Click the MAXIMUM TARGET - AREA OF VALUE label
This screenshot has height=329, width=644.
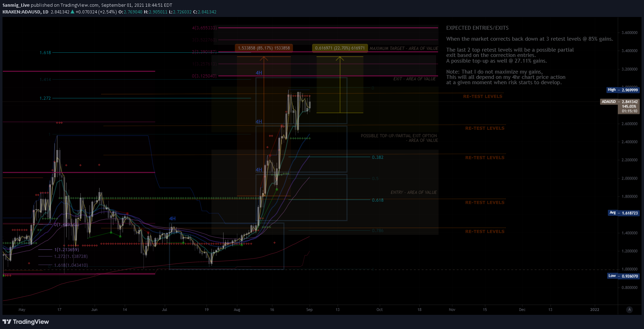click(x=404, y=48)
